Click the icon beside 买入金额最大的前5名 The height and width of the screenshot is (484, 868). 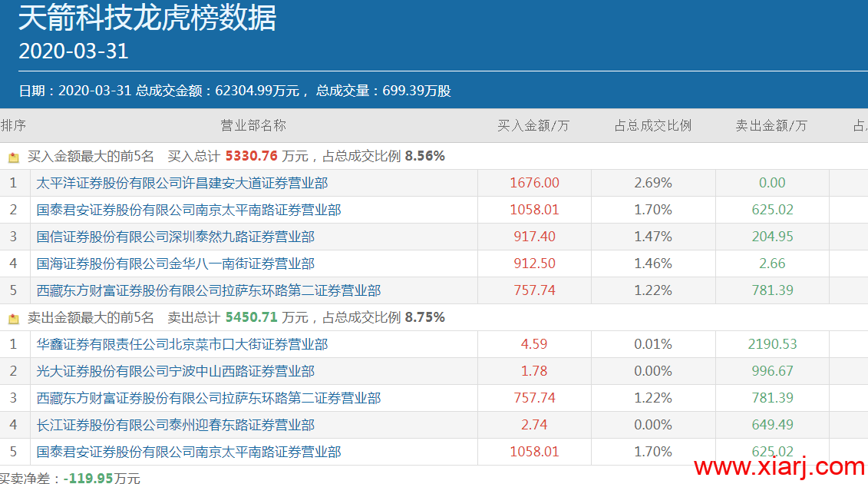[14, 157]
